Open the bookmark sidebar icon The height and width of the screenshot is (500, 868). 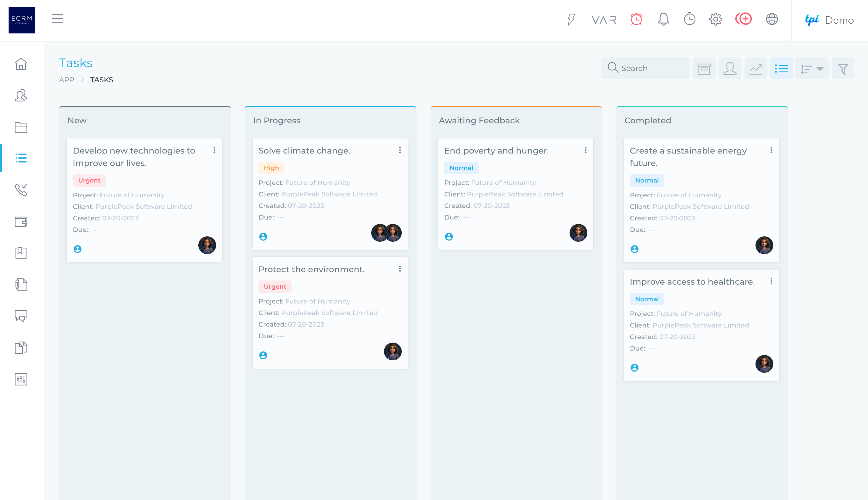coord(21,253)
